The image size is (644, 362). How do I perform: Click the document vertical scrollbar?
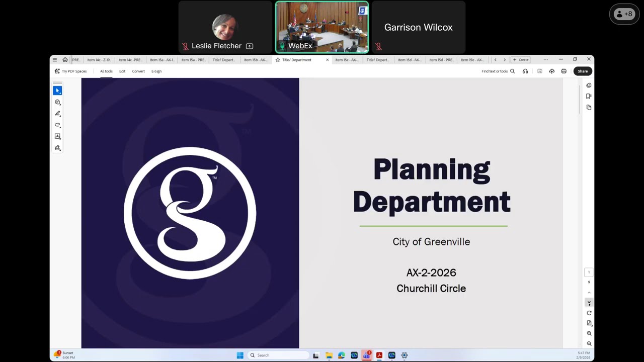pyautogui.click(x=580, y=101)
